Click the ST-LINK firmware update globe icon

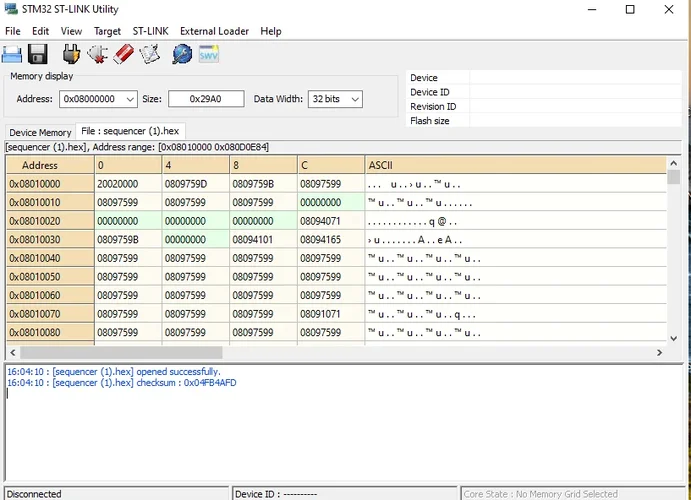click(182, 54)
